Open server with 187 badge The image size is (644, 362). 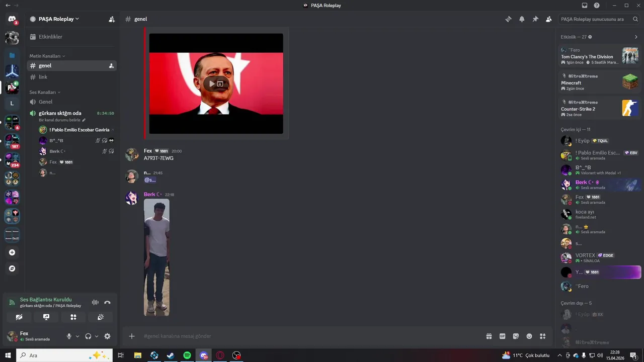pos(12,141)
